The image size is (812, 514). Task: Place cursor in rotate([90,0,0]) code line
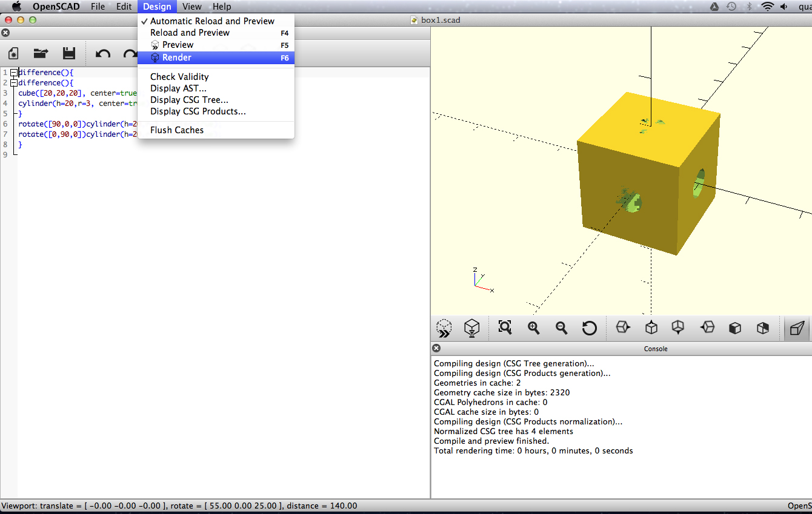[x=78, y=124]
